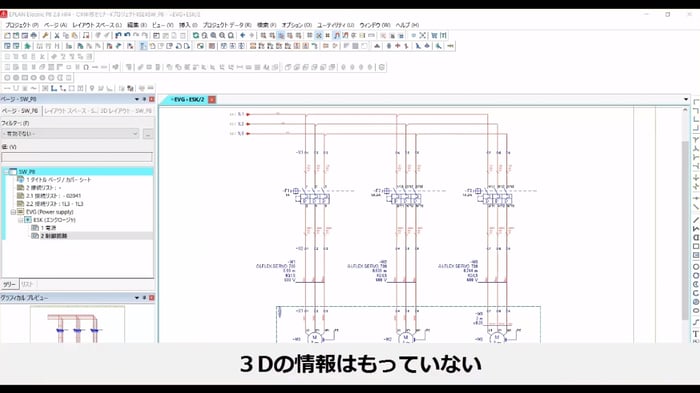
Task: Click the green Refresh view icon
Action: [196, 35]
